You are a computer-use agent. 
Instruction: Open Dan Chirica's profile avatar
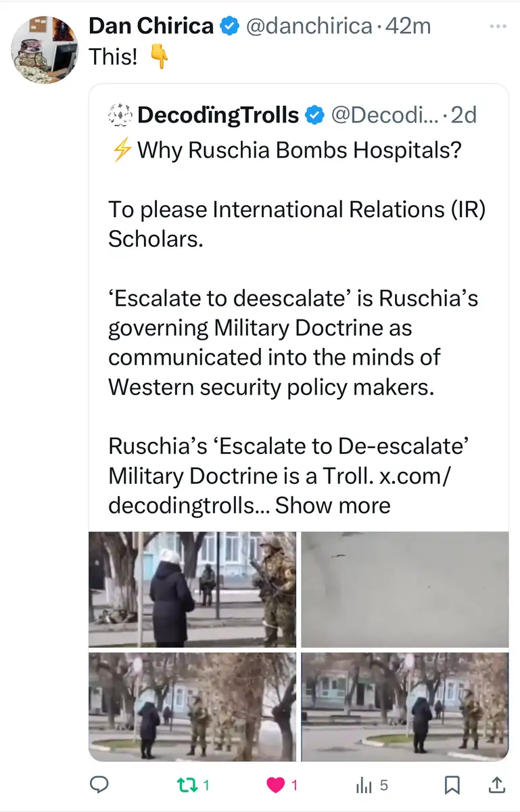(44, 49)
